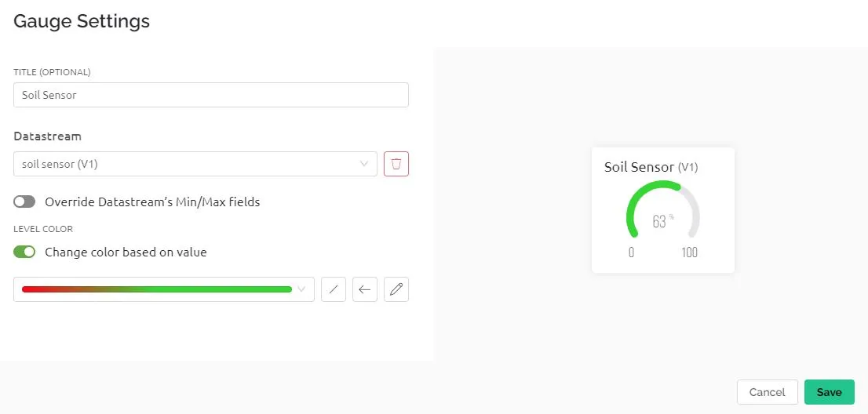Image resolution: width=868 pixels, height=414 pixels.
Task: Toggle Override Datastream's Min/Max fields switch
Action: tap(24, 202)
